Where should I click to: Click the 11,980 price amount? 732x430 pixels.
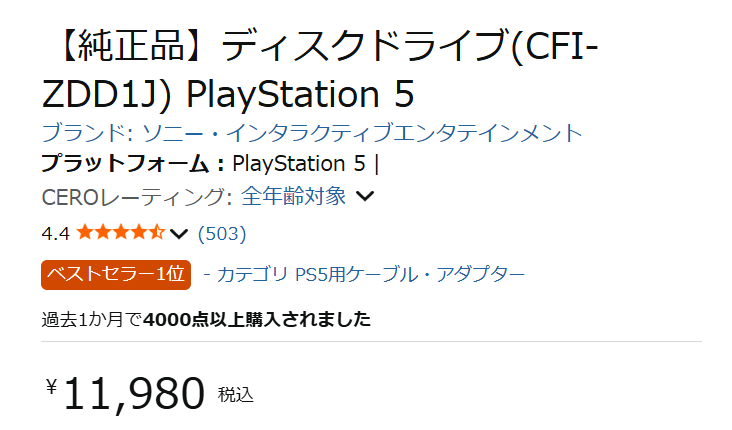click(x=134, y=394)
